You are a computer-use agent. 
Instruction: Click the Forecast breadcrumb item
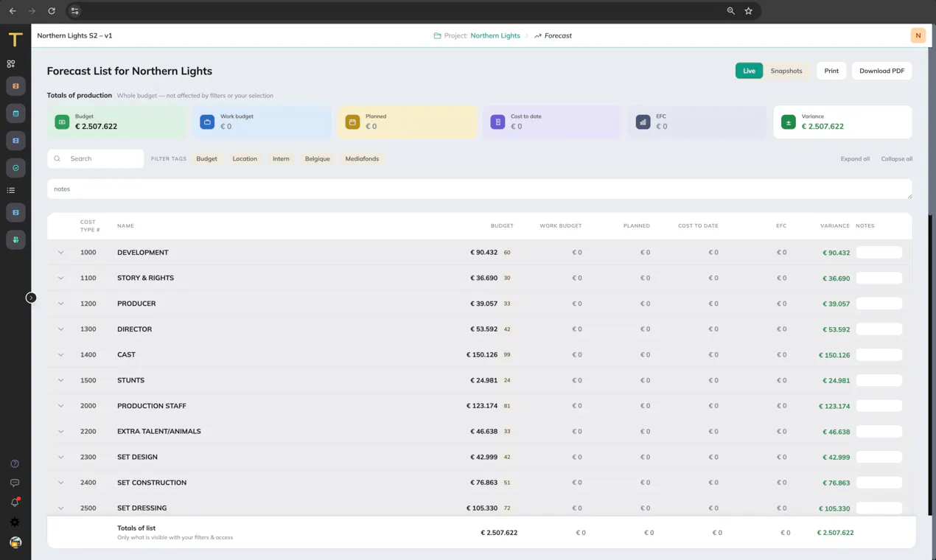tap(558, 35)
